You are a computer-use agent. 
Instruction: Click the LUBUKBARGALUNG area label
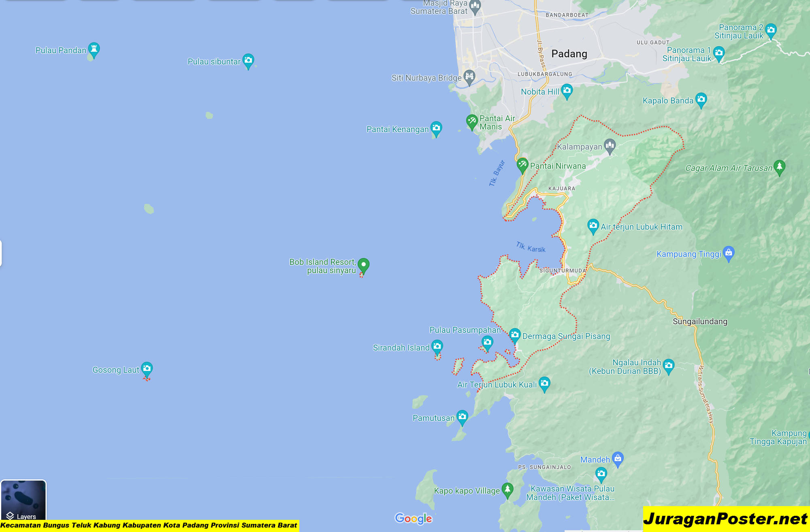click(545, 74)
